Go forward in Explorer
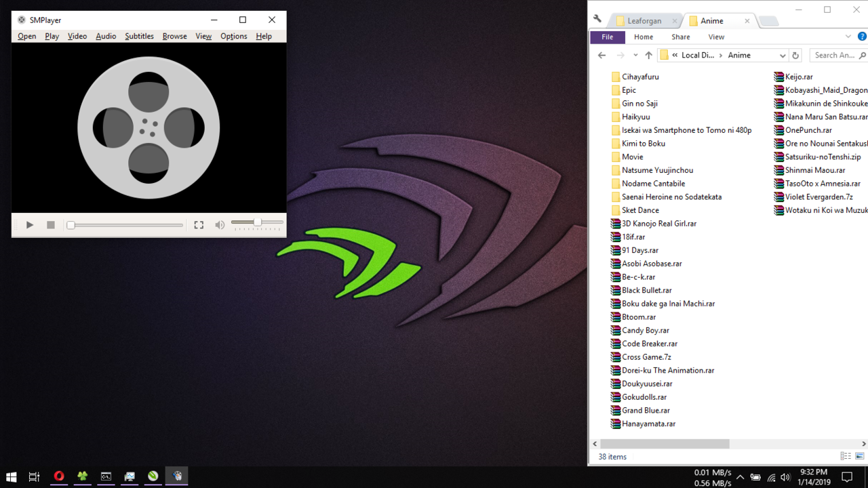The width and height of the screenshot is (868, 488). (x=620, y=56)
